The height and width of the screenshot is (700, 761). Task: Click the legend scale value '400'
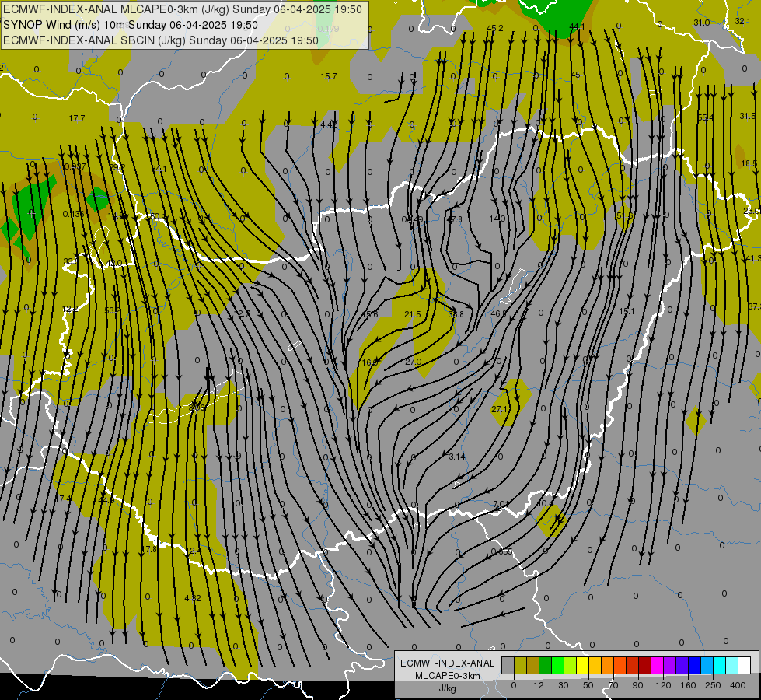738,685
